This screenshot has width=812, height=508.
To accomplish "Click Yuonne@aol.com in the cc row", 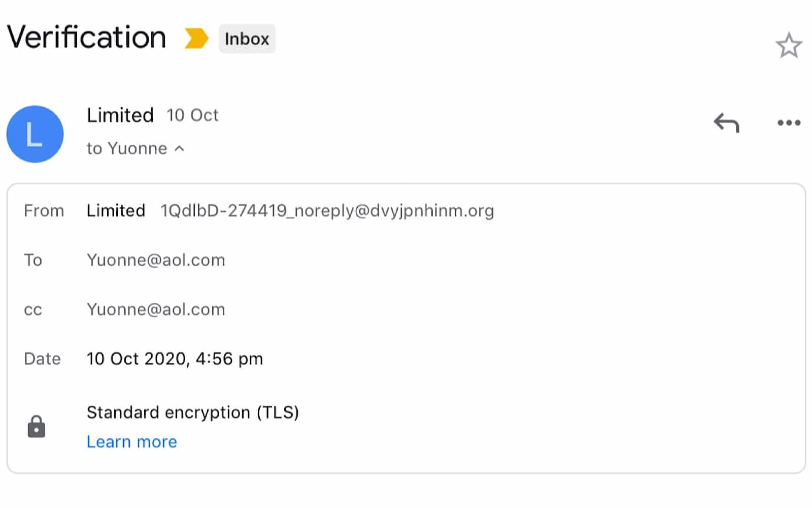I will (156, 309).
